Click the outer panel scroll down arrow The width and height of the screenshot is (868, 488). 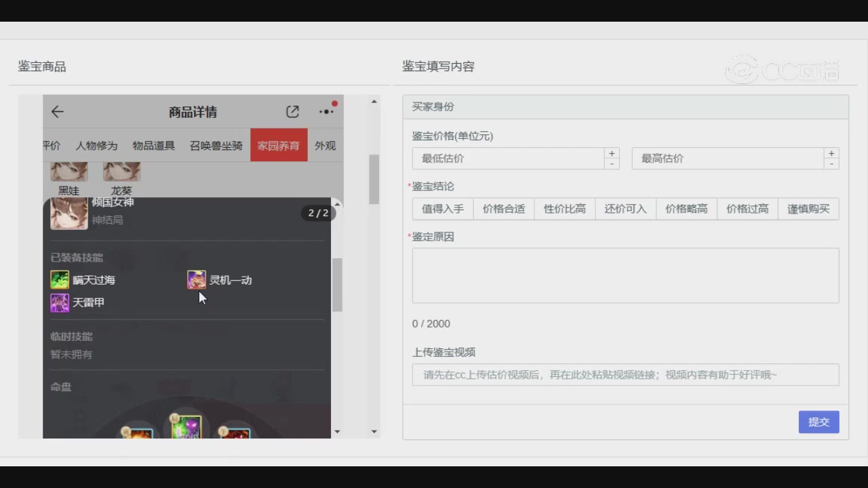[x=374, y=431]
